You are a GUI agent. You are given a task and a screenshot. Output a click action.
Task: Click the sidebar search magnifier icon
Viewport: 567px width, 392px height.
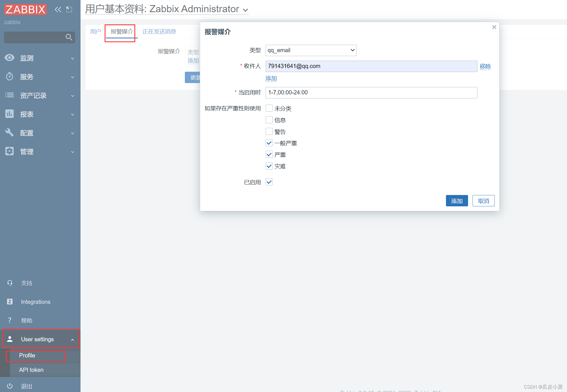coord(69,37)
